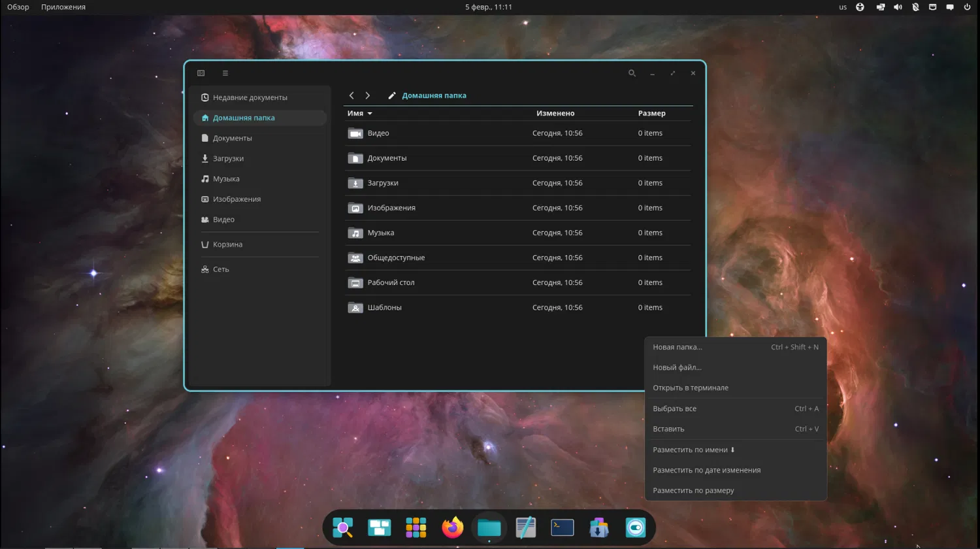
Task: Open Загрузки in the sidebar
Action: click(x=260, y=158)
